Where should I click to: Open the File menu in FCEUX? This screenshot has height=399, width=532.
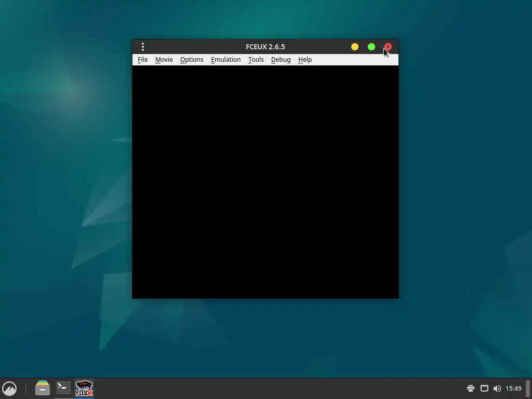tap(142, 60)
